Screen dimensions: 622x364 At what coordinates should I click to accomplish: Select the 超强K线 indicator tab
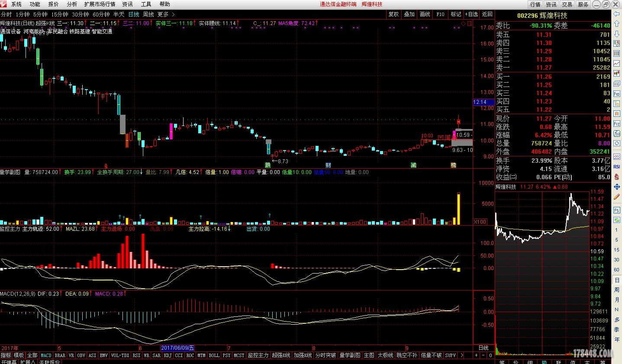click(x=281, y=355)
